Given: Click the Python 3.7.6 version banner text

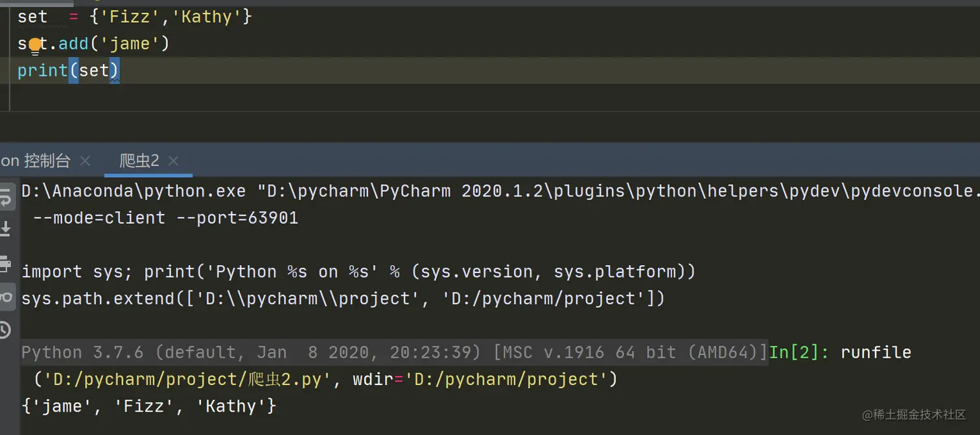Looking at the screenshot, I should (394, 353).
